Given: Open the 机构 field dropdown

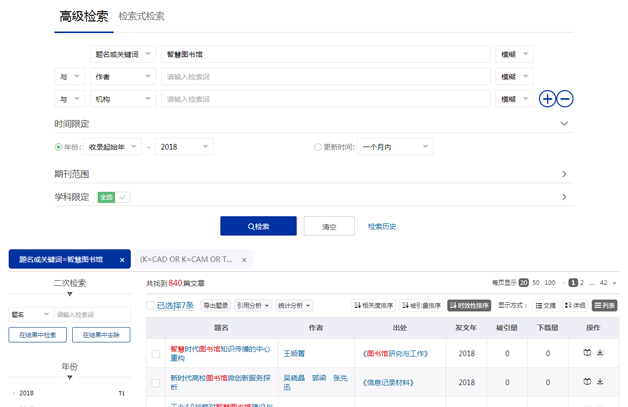Looking at the screenshot, I should click(x=123, y=99).
